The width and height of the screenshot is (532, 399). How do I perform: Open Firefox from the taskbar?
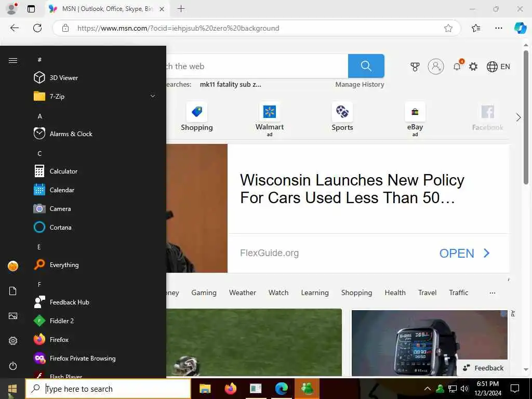tap(230, 389)
